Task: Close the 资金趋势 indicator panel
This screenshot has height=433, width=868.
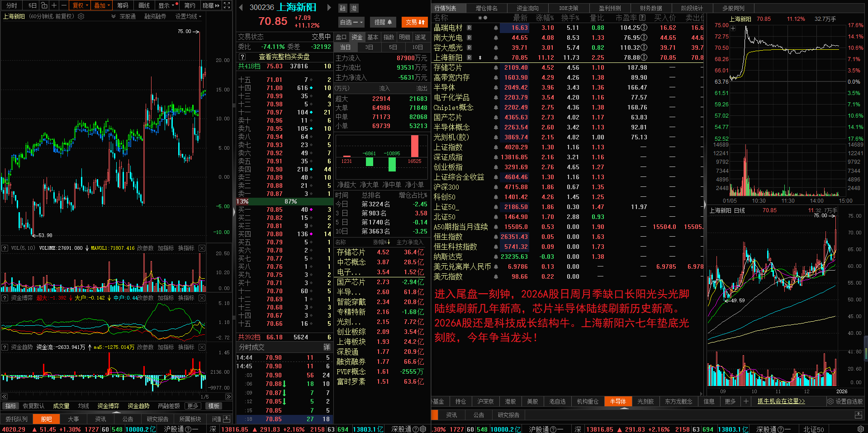Action: click(202, 347)
